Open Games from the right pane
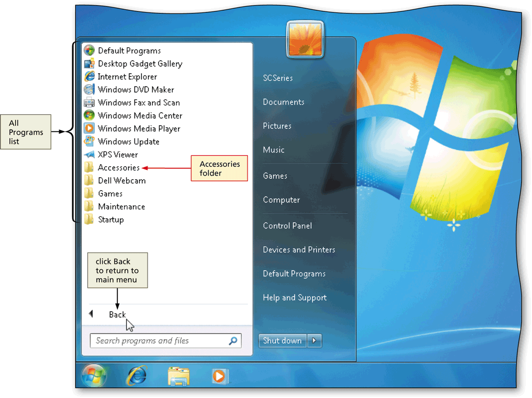 (275, 176)
